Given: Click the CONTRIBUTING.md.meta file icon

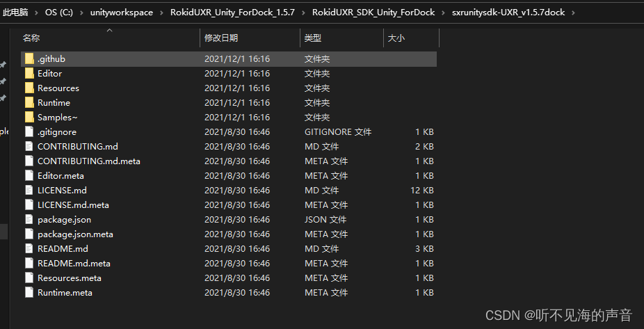Looking at the screenshot, I should [x=29, y=161].
